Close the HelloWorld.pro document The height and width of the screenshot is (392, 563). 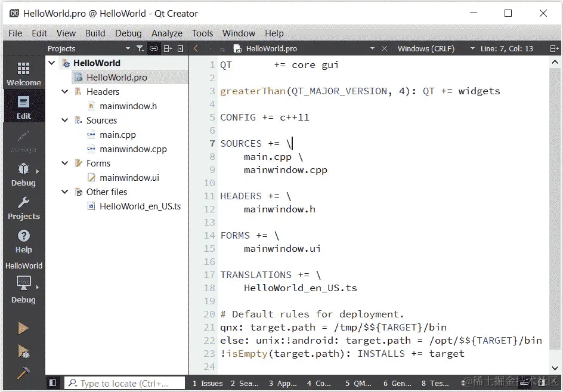[384, 48]
